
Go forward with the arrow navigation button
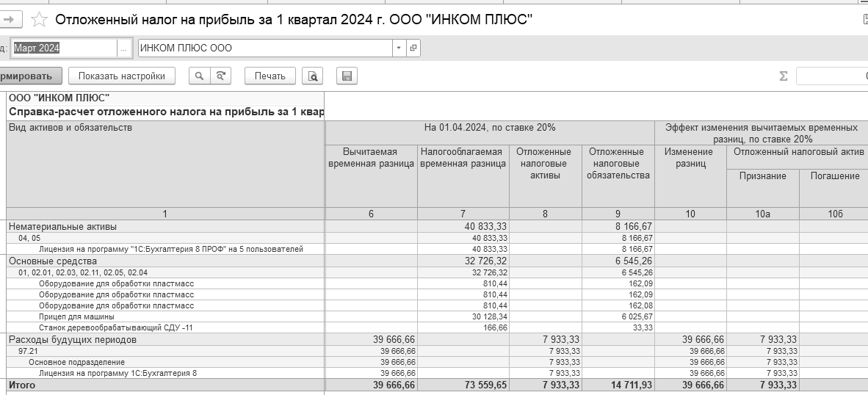[9, 20]
